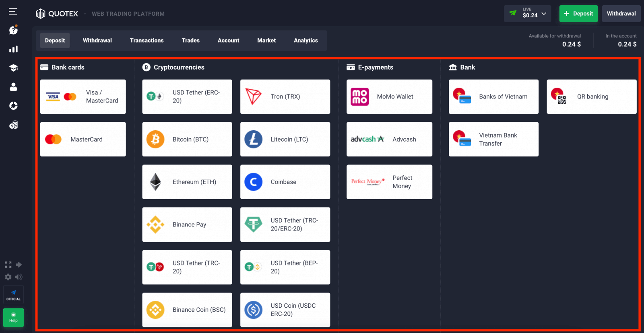Image resolution: width=644 pixels, height=333 pixels.
Task: Open the Withdrawal tab
Action: 97,41
